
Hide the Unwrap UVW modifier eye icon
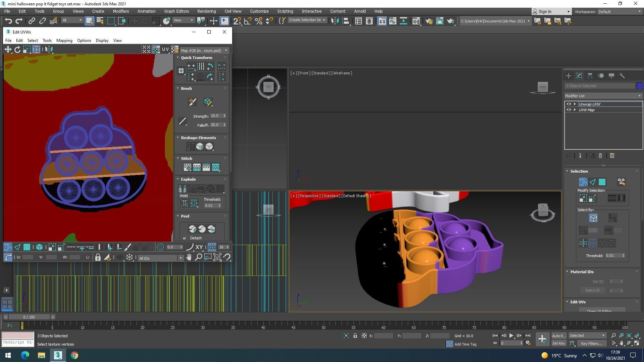pos(569,104)
